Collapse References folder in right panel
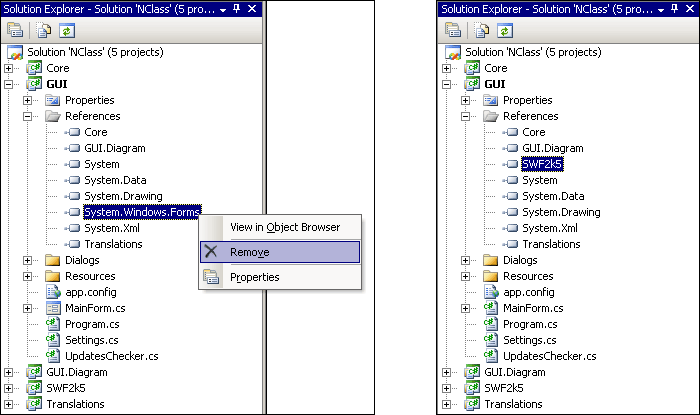The height and width of the screenshot is (415, 700). (466, 116)
